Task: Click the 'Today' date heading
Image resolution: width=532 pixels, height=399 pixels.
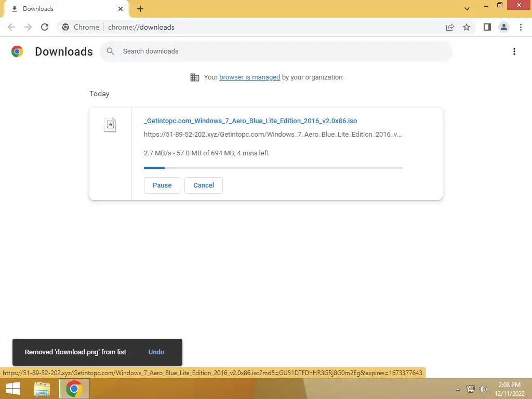Action: tap(99, 94)
